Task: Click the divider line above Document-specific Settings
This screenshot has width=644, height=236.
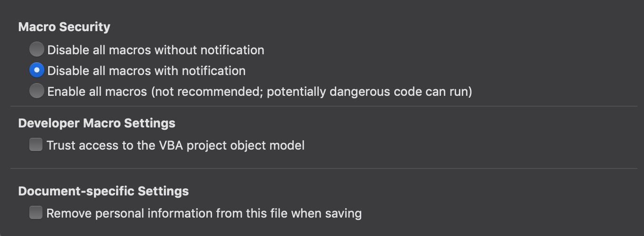Action: pyautogui.click(x=323, y=169)
